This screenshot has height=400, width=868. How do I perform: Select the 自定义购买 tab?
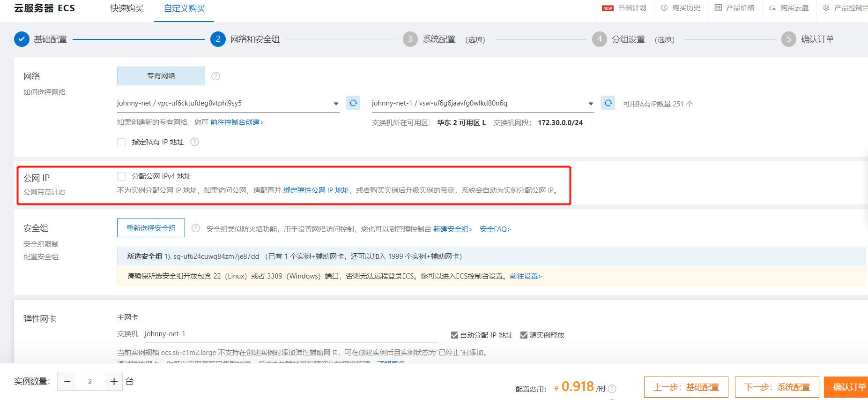click(x=184, y=8)
